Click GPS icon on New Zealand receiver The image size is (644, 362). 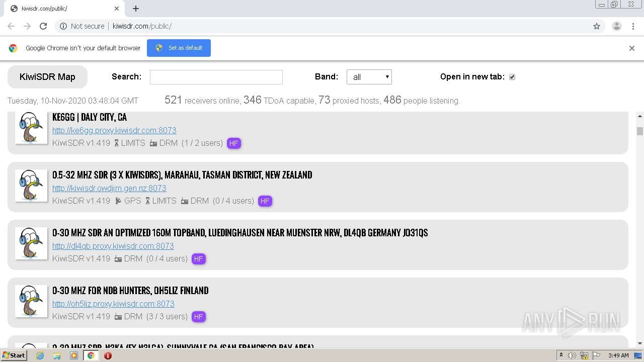[118, 201]
